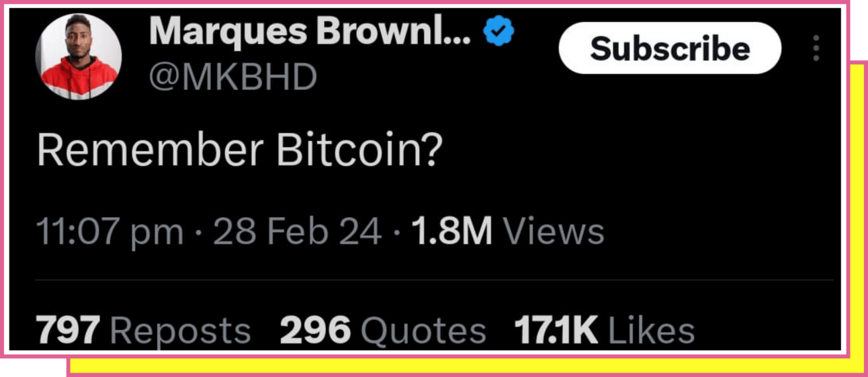
Task: Click the 28 Feb 24 date
Action: (x=298, y=232)
